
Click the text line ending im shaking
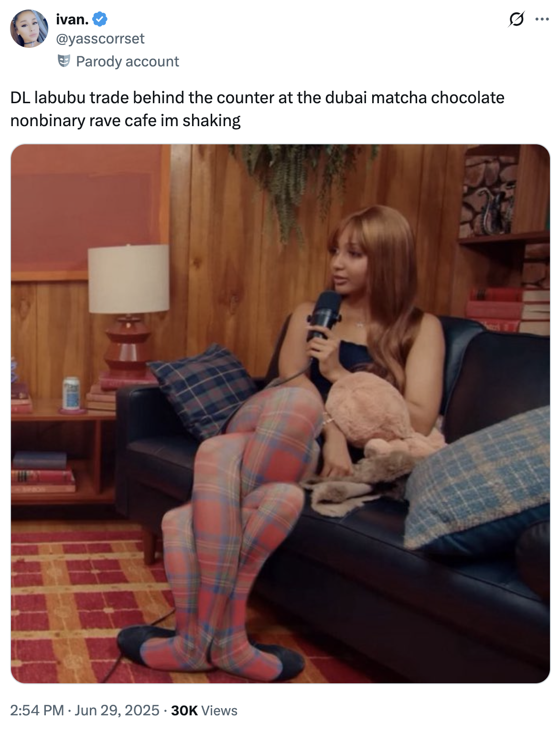tap(125, 120)
